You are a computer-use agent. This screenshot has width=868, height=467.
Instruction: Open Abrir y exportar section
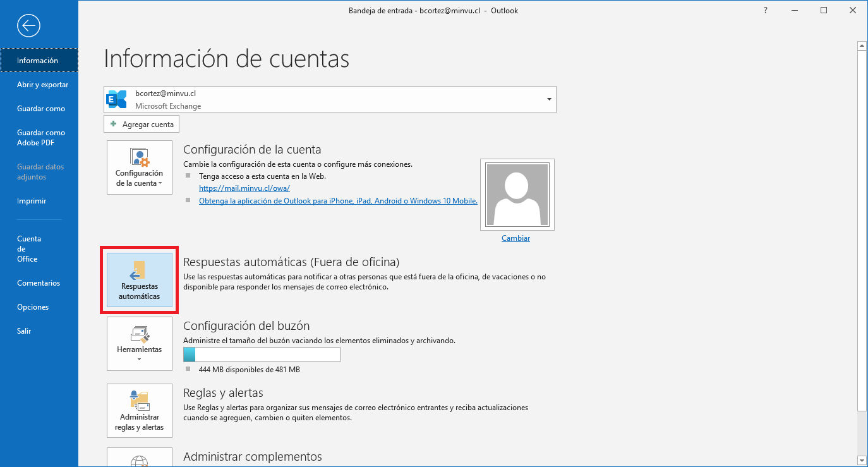click(x=39, y=85)
